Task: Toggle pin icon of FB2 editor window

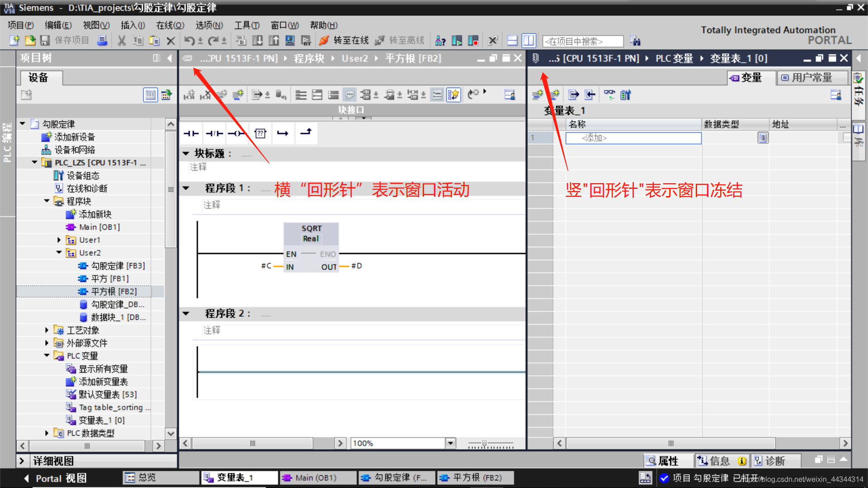Action: point(187,58)
